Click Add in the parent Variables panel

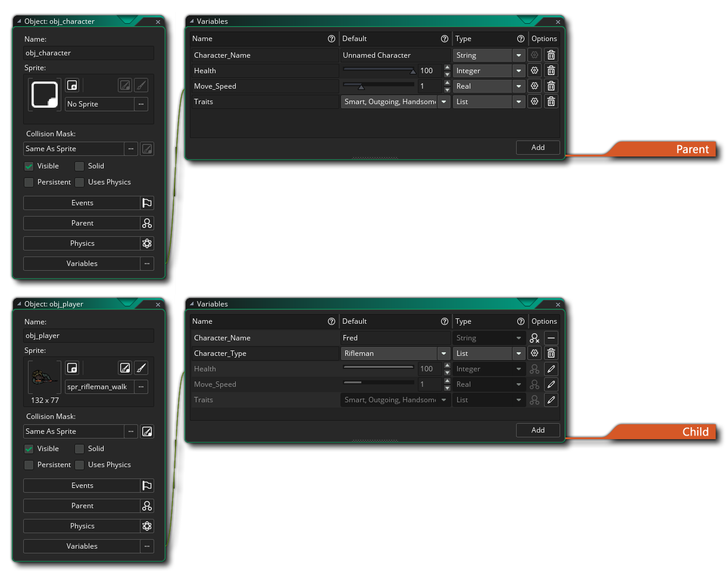coord(538,147)
